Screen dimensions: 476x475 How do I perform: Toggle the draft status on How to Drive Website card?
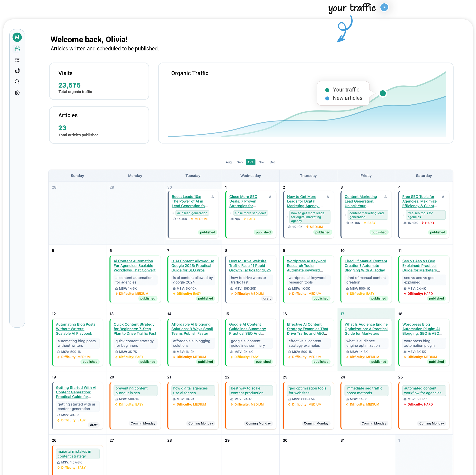(x=267, y=298)
